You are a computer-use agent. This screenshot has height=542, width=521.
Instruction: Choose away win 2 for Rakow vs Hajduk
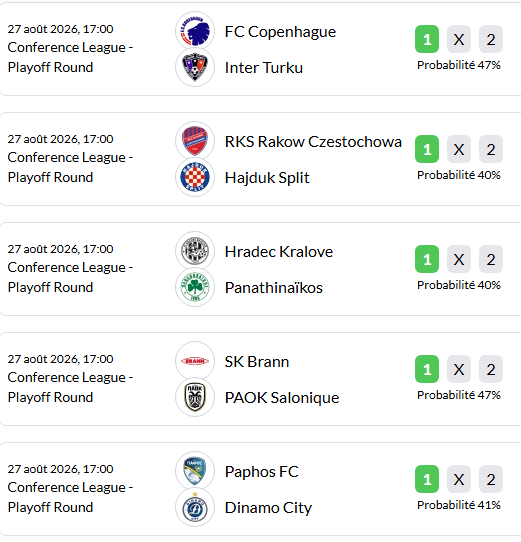491,149
